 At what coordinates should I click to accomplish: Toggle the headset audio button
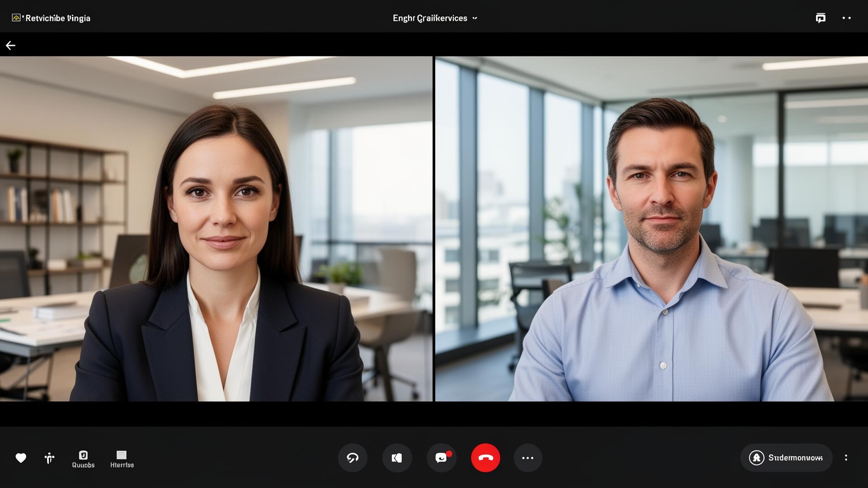tap(353, 458)
